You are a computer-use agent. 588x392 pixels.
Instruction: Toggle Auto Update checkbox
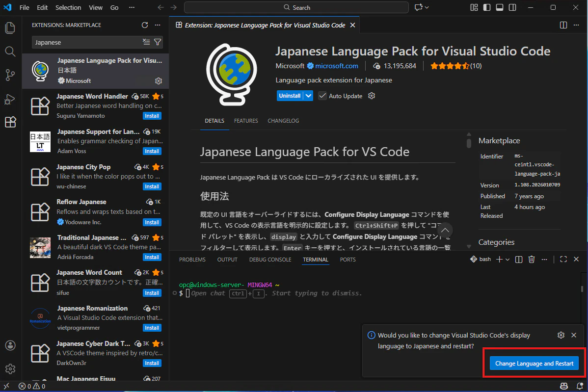click(x=322, y=96)
